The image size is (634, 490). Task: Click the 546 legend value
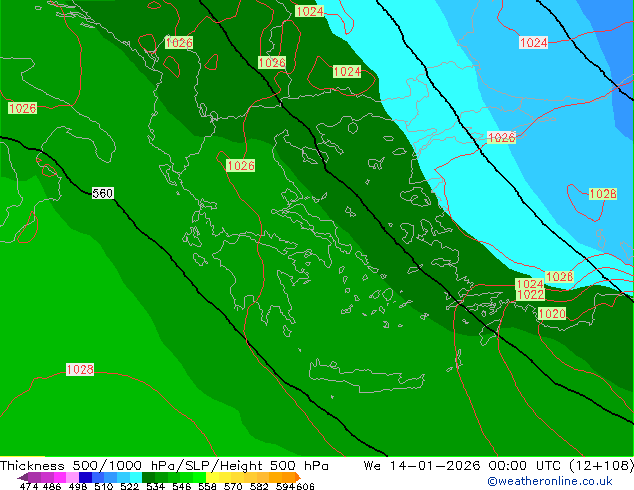182,486
